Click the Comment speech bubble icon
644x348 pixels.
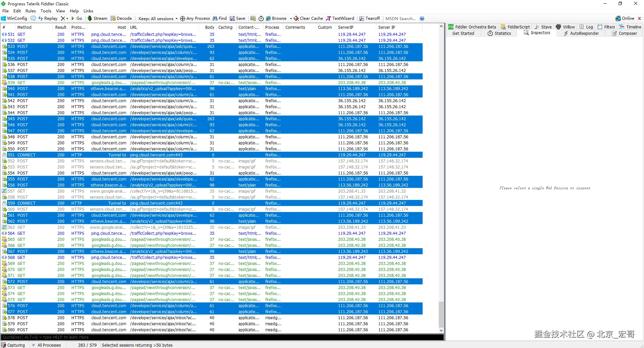[x=33, y=18]
